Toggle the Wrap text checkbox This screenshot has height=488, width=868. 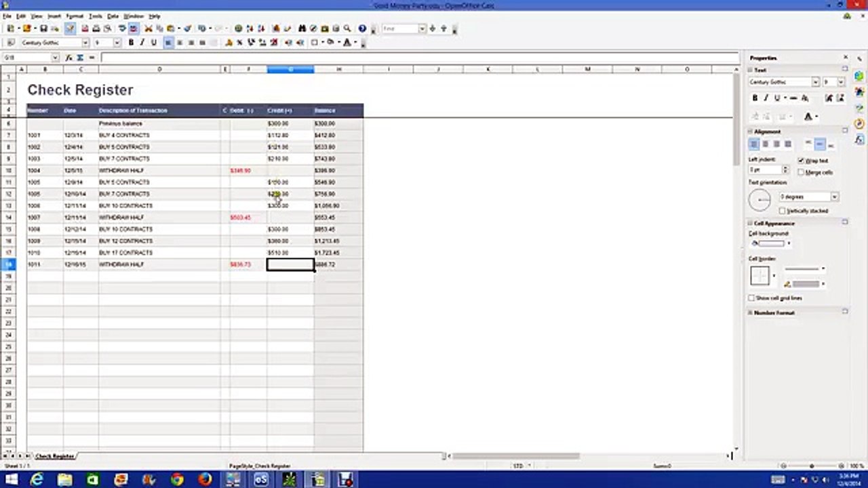pos(801,161)
